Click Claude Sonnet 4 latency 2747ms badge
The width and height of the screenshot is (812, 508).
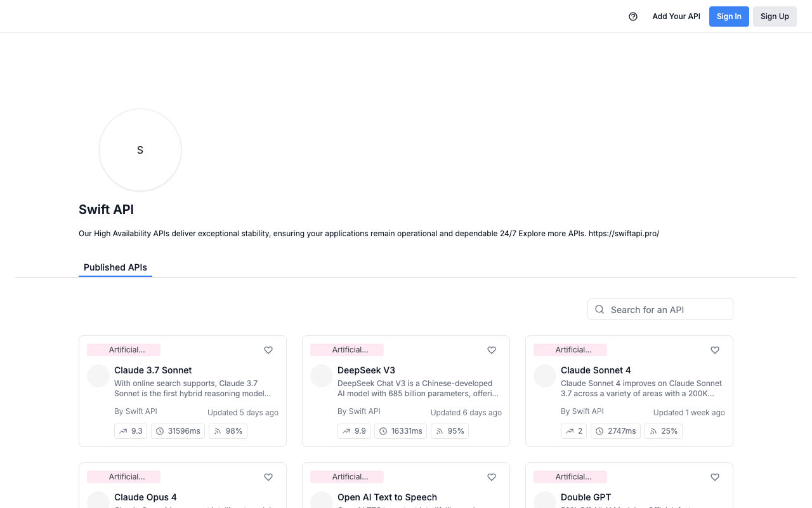(x=615, y=431)
